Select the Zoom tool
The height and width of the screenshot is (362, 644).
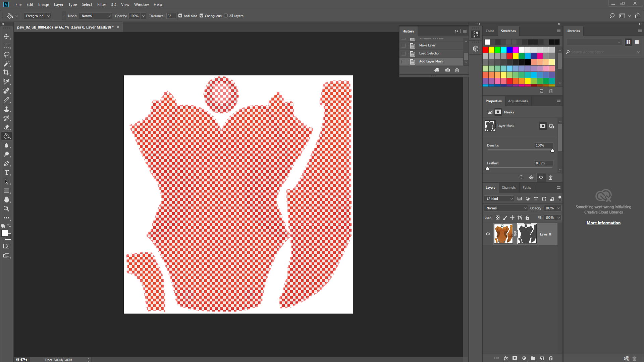click(6, 208)
